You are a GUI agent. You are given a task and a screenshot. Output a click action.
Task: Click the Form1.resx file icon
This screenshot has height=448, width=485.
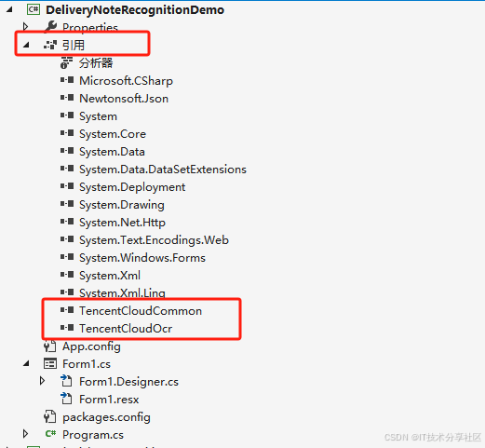point(66,399)
